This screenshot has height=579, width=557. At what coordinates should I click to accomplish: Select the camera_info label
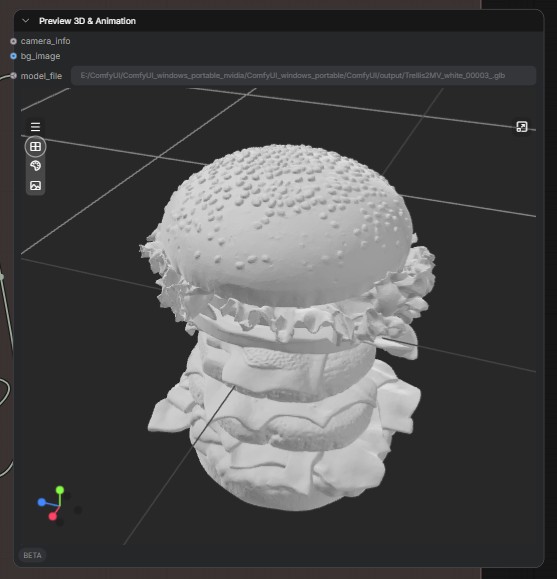tap(45, 41)
